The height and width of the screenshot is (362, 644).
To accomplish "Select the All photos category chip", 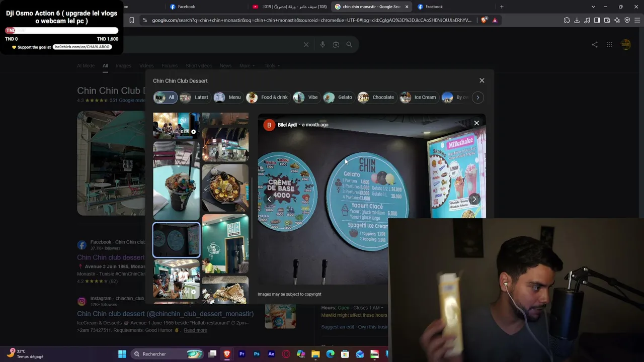I will (165, 98).
